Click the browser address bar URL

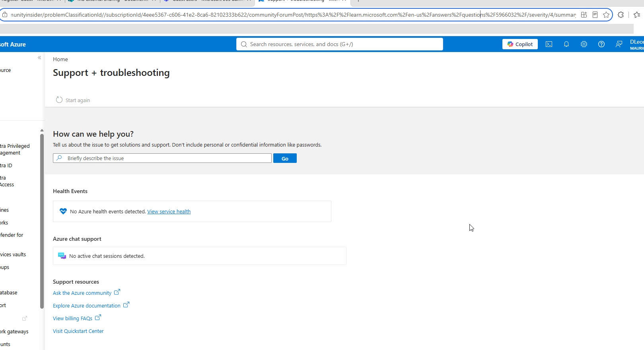pos(294,15)
